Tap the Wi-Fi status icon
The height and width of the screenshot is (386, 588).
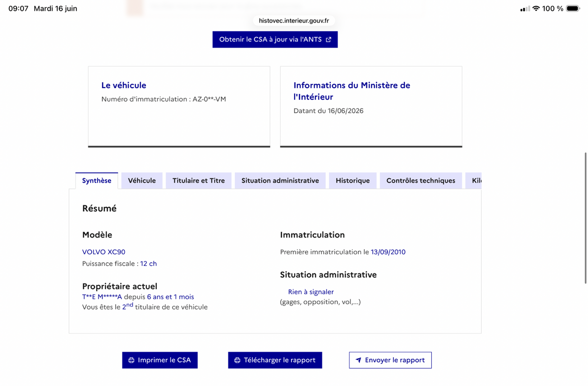point(536,8)
